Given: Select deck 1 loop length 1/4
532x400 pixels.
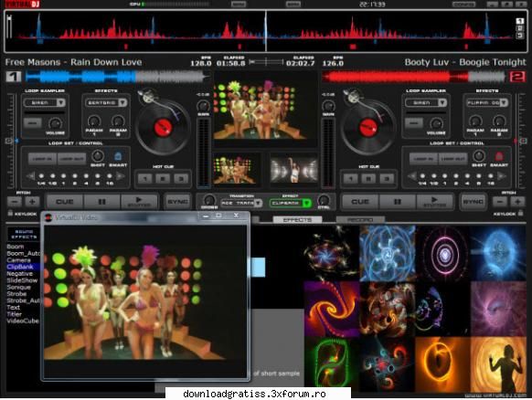Looking at the screenshot, I should pyautogui.click(x=41, y=176).
